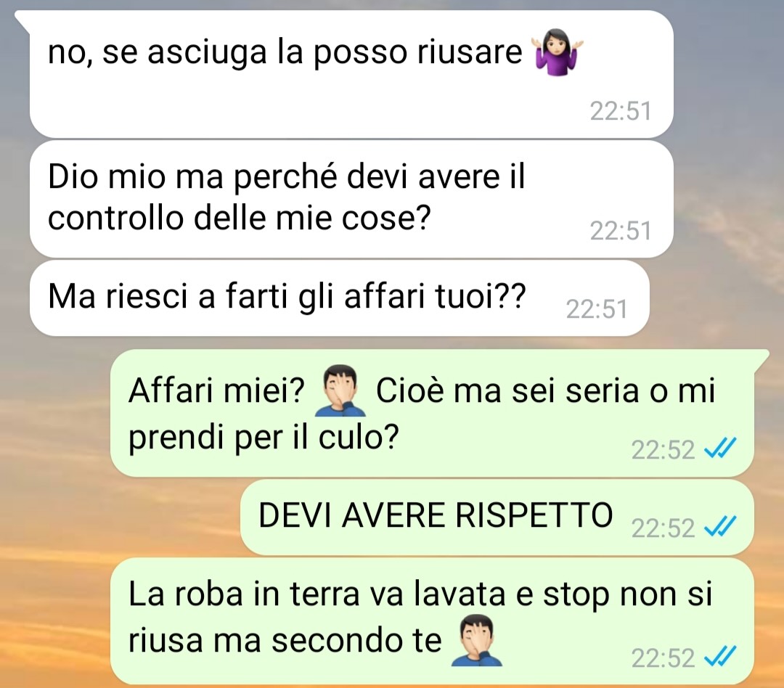Click the 22:51 timestamp beside 'affari tuoi??'
This screenshot has width=784, height=688.
597,309
